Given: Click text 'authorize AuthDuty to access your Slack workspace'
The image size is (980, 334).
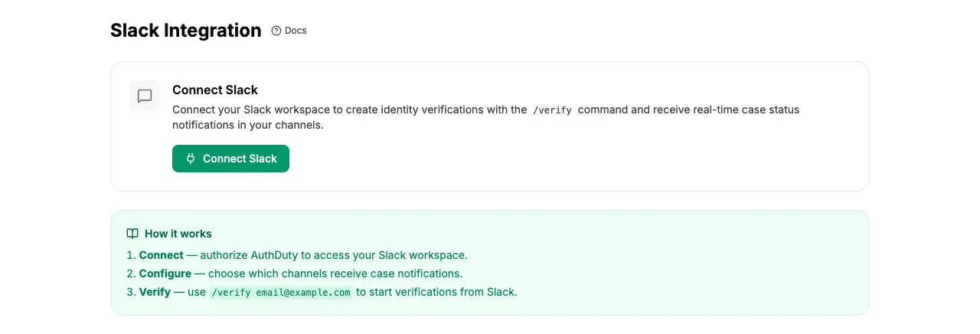Looking at the screenshot, I should 333,255.
